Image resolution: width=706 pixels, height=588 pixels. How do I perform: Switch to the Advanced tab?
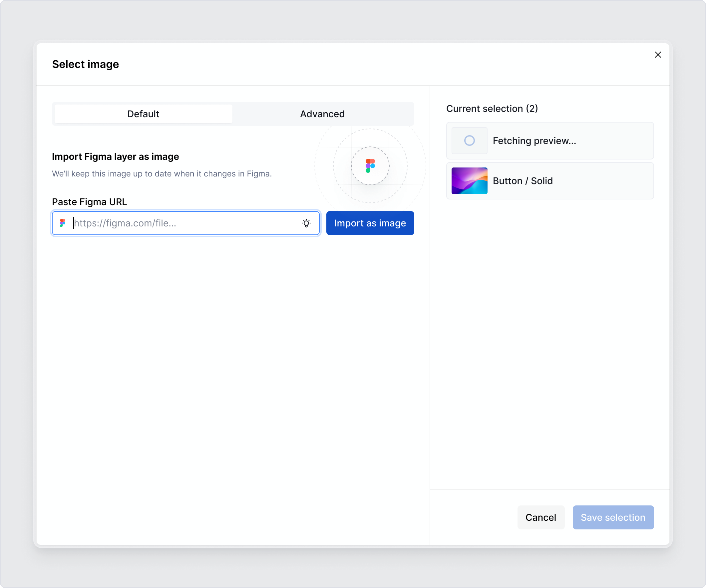pyautogui.click(x=322, y=114)
